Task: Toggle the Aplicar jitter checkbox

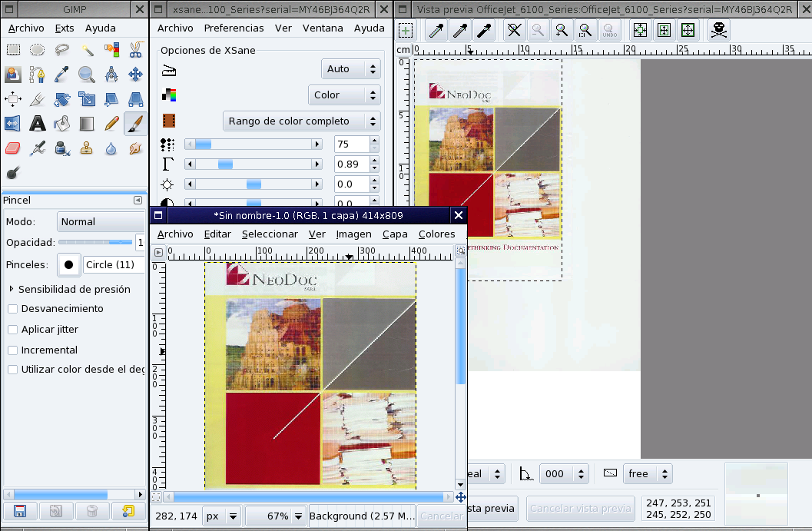Action: pyautogui.click(x=13, y=330)
